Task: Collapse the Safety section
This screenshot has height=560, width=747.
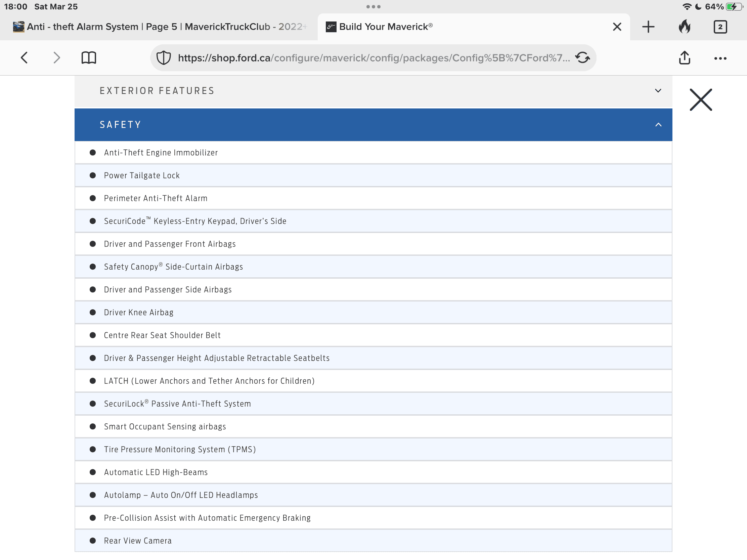Action: point(373,125)
